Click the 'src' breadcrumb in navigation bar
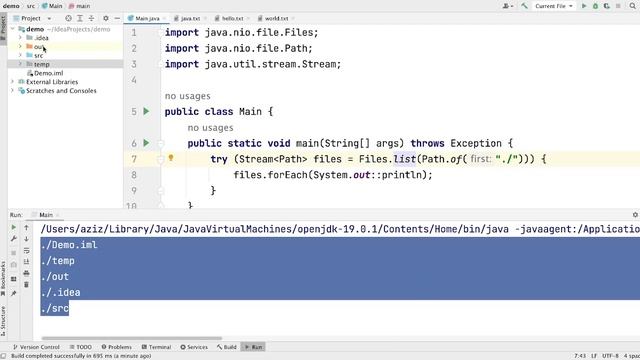The height and width of the screenshot is (360, 640). pyautogui.click(x=31, y=6)
